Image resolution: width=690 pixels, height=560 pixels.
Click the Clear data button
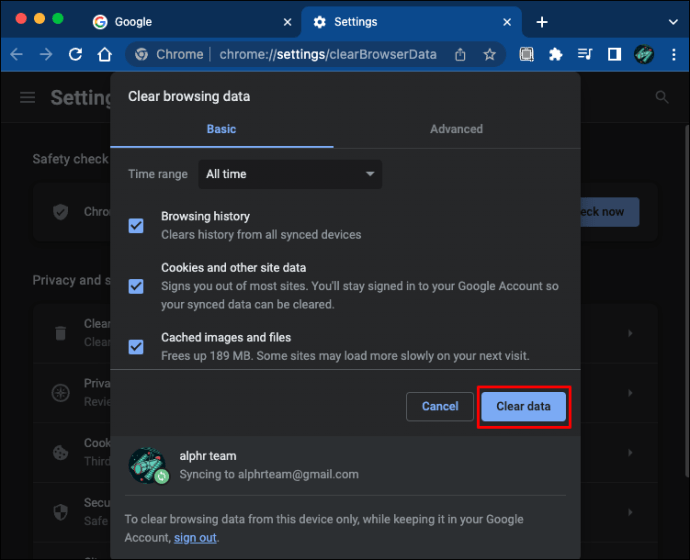(x=523, y=406)
